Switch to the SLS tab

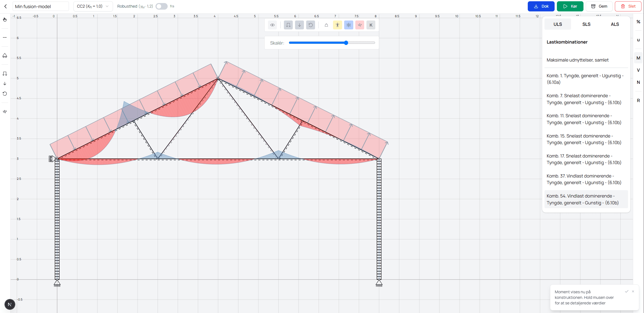(x=586, y=24)
